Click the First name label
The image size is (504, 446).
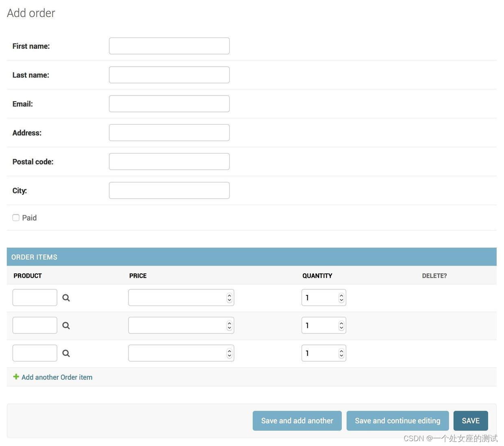(x=31, y=46)
